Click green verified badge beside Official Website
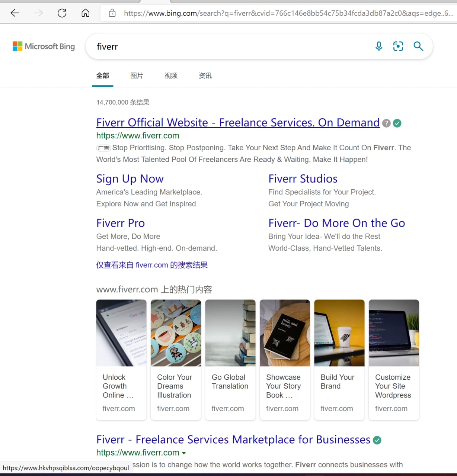 click(397, 123)
